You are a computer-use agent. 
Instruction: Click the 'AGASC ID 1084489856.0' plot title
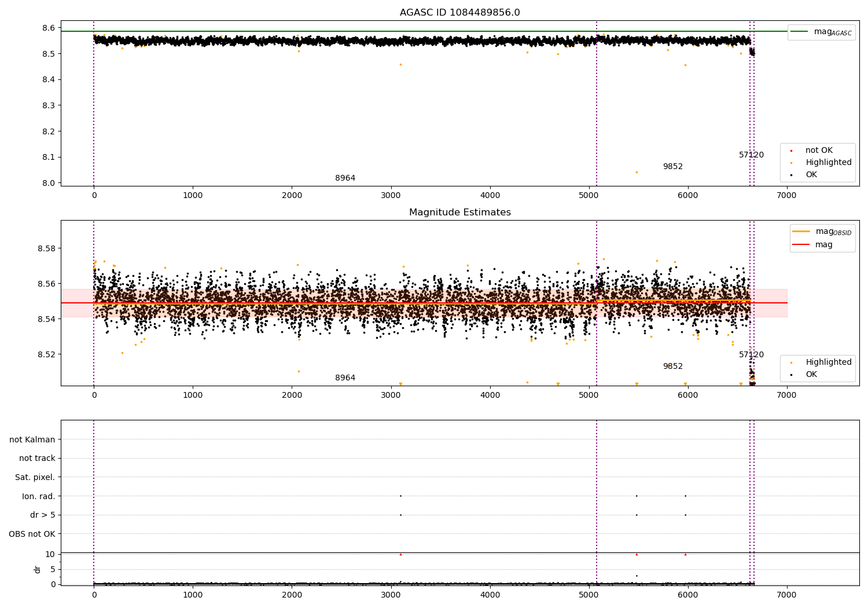(x=459, y=13)
